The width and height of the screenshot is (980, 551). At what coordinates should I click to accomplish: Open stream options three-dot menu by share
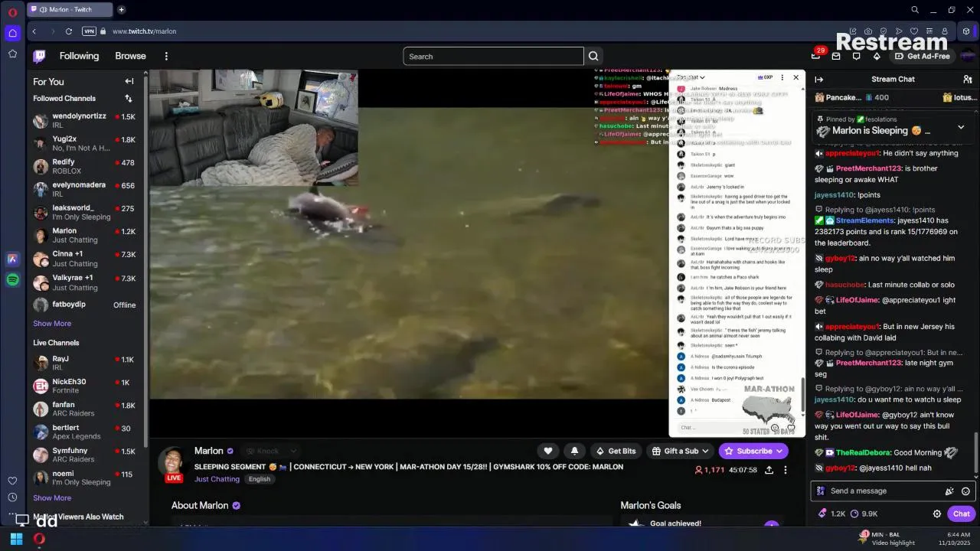click(x=785, y=470)
